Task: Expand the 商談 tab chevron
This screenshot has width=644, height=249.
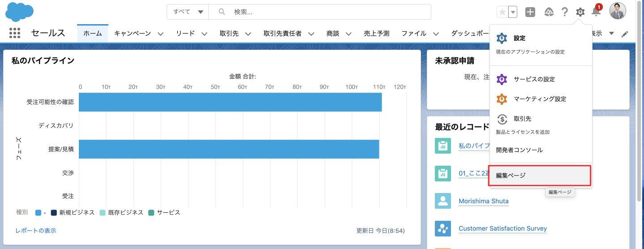Action: click(x=348, y=34)
